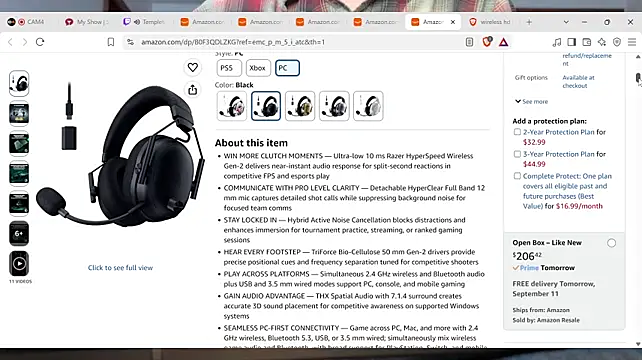The image size is (642, 360).
Task: Go forward with the browser forward arrow
Action: tap(25, 42)
